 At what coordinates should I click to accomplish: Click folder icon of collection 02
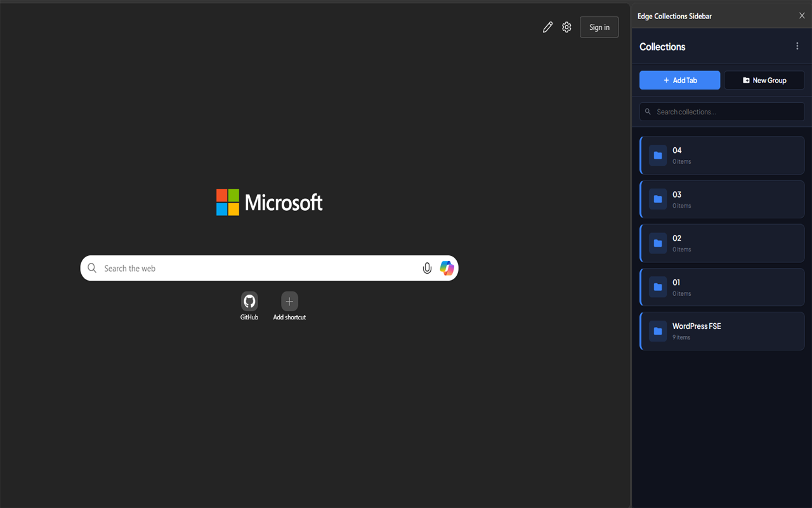pos(658,243)
